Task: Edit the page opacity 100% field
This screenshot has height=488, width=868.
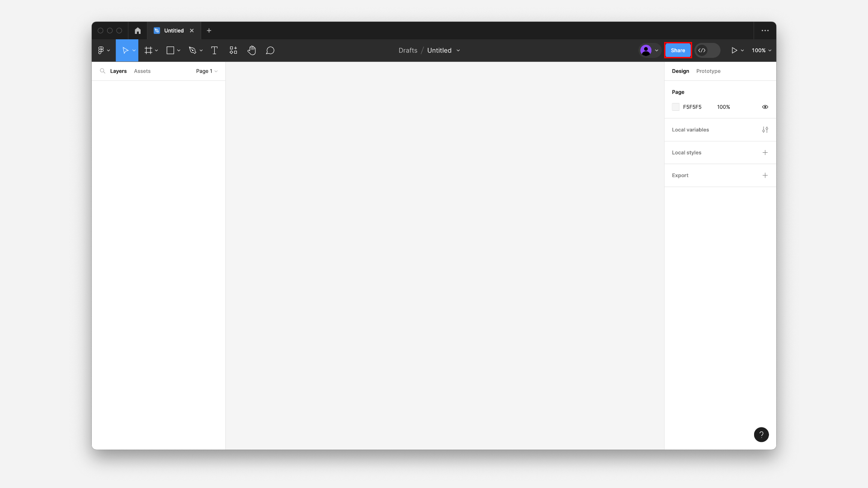Action: tap(723, 107)
